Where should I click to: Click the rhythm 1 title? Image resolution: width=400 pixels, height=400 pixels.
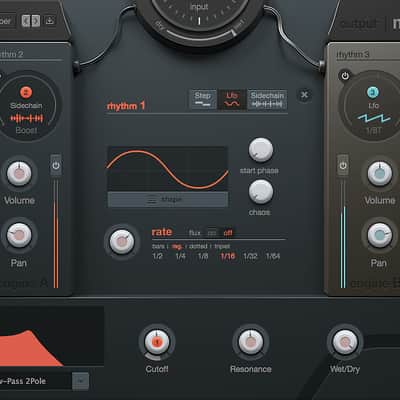(126, 106)
